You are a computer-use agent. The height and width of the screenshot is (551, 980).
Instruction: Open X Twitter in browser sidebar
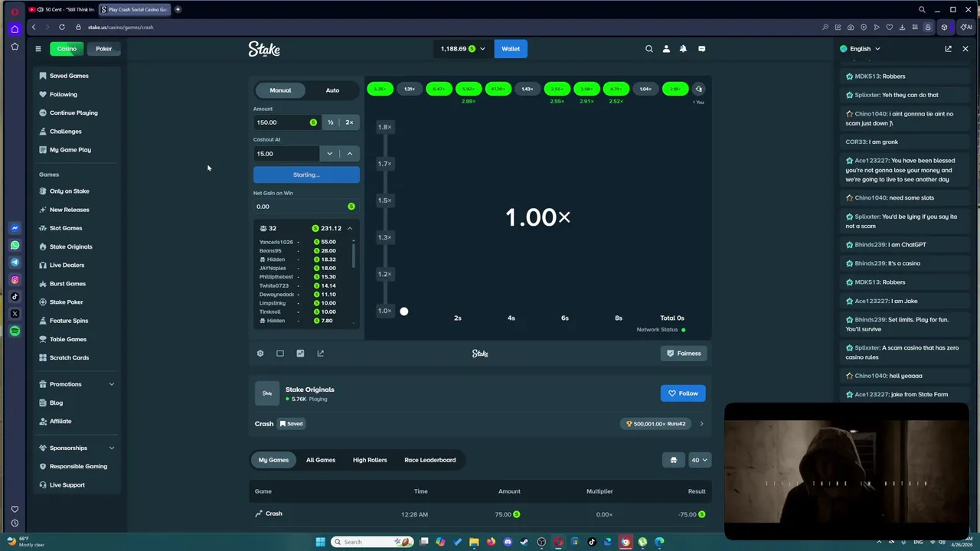(15, 314)
